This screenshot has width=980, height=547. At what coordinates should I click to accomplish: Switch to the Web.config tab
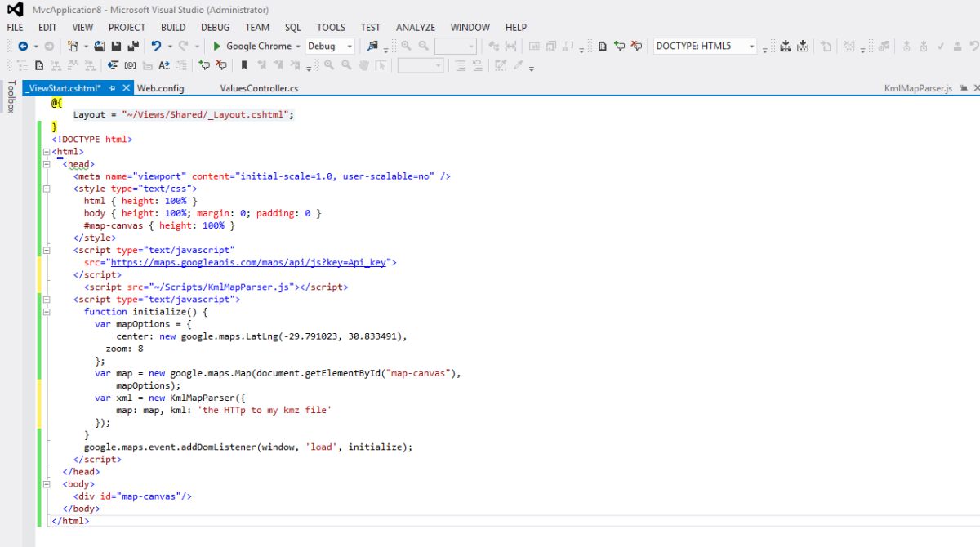click(161, 88)
